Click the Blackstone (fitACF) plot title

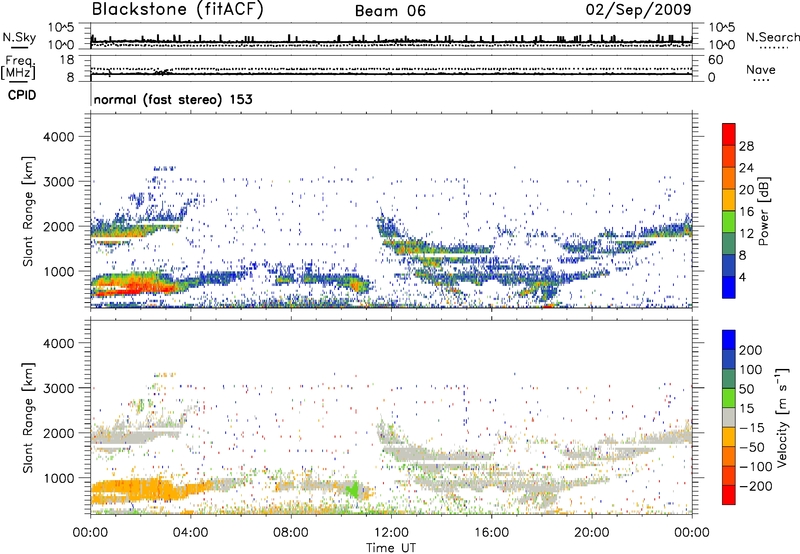[x=178, y=9]
